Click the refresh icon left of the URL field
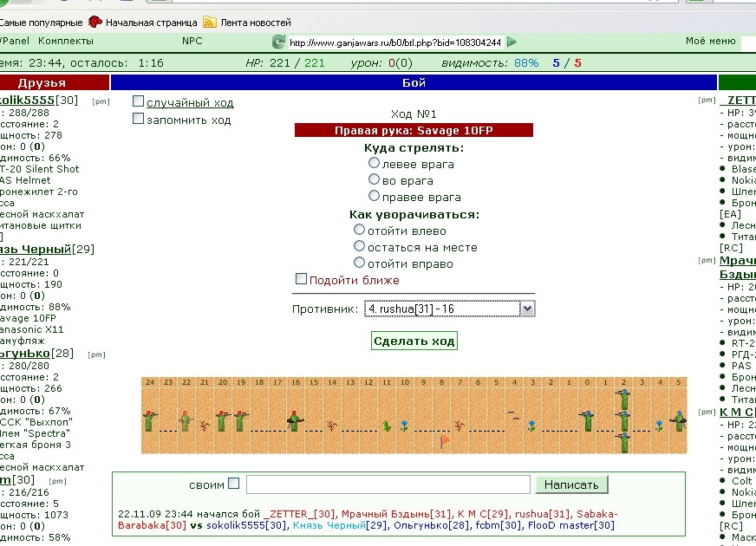Screen dimensions: 756x546 point(278,42)
